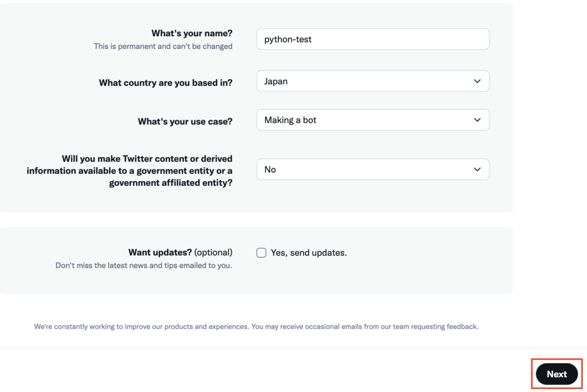Image resolution: width=587 pixels, height=392 pixels.
Task: Open the government entity dropdown set to No
Action: point(373,169)
